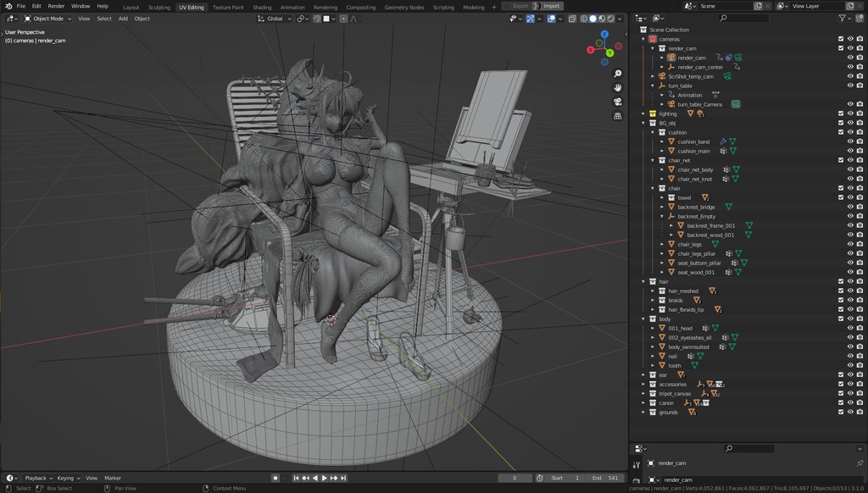Toggle viewport visibility of cushion_band
868x493 pixels.
pos(850,141)
